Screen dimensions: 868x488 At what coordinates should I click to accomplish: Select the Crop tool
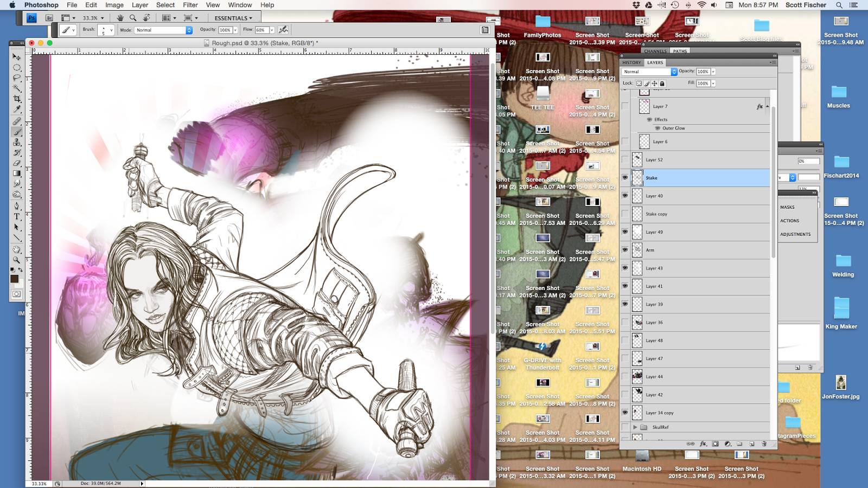pos(17,99)
